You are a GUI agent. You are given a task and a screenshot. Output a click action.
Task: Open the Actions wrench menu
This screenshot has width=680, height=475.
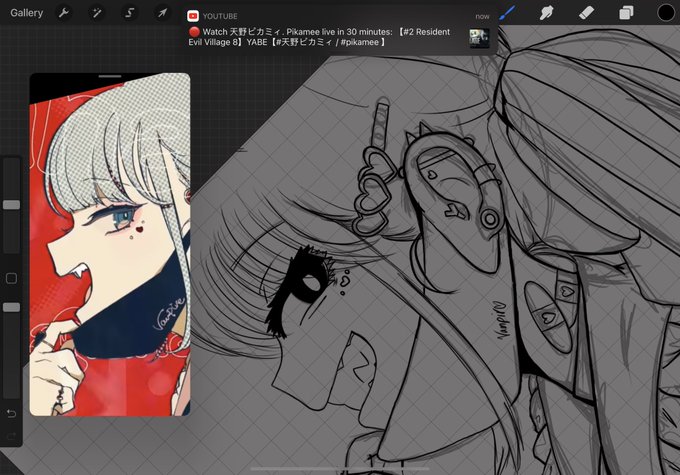pos(64,13)
